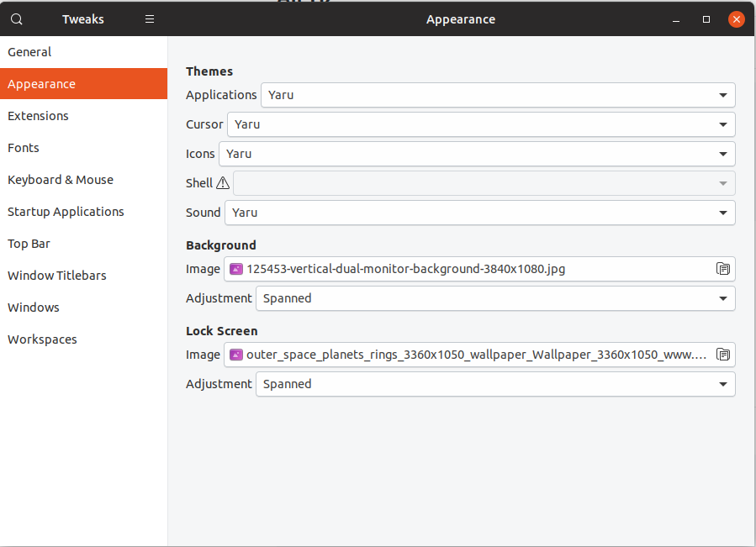Click the search magnifier icon
This screenshot has height=547, width=756.
pyautogui.click(x=17, y=19)
